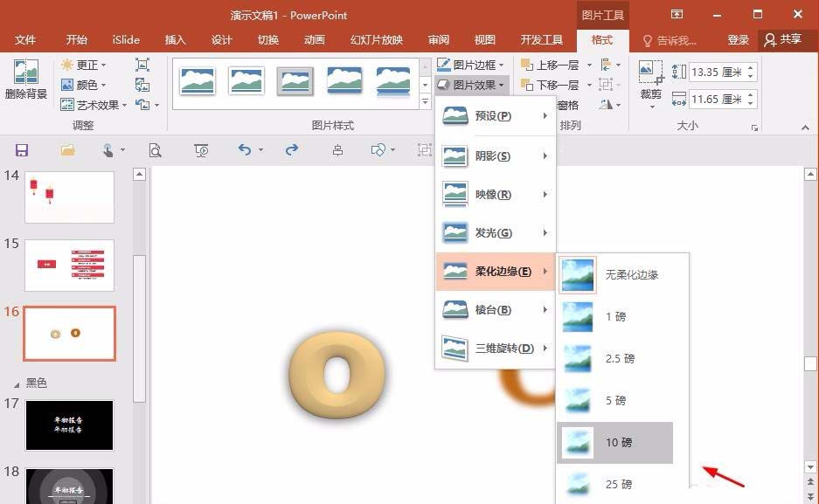Open the 审阅 ribbon tab
The height and width of the screenshot is (504, 819).
pos(438,39)
